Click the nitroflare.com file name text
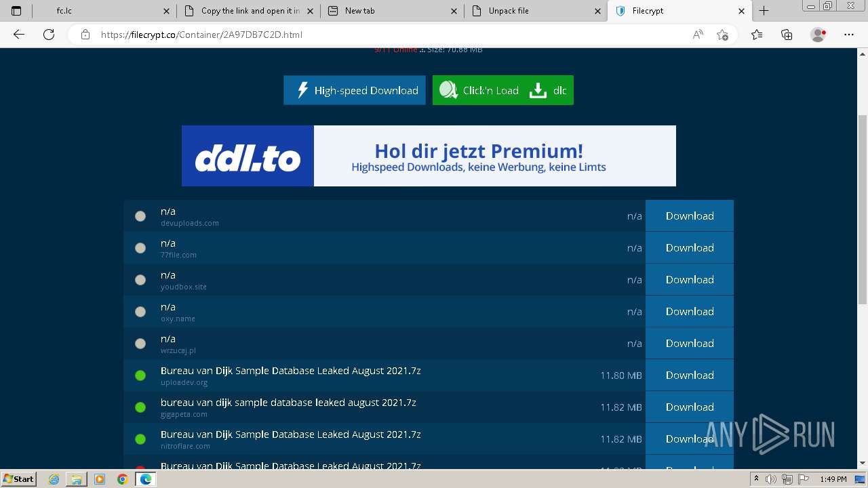The height and width of the screenshot is (488, 868). 290,434
